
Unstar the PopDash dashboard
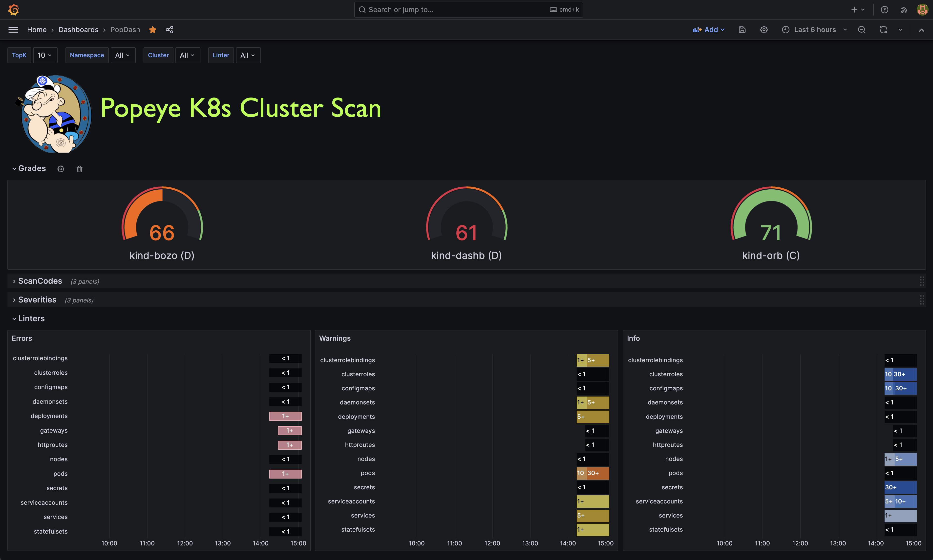[152, 29]
